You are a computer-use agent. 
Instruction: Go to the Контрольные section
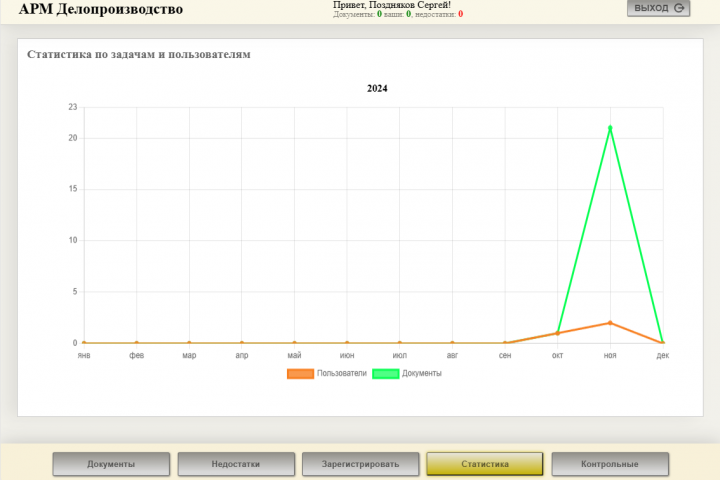pos(610,464)
